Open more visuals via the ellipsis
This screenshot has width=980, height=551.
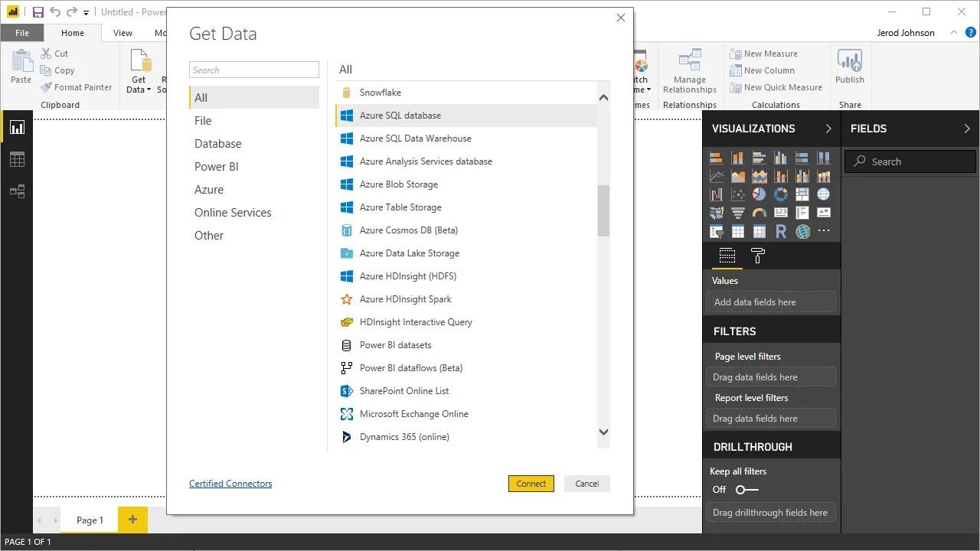coord(824,230)
